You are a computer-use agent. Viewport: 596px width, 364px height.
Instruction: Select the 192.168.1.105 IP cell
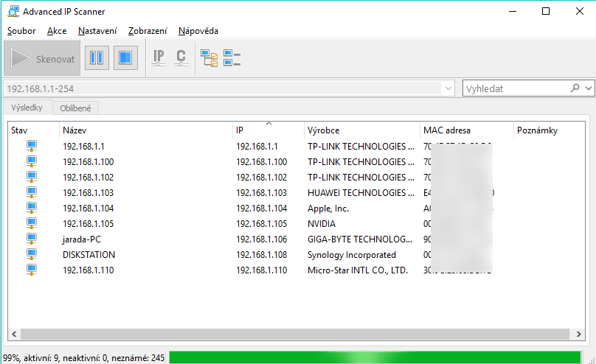(x=262, y=224)
